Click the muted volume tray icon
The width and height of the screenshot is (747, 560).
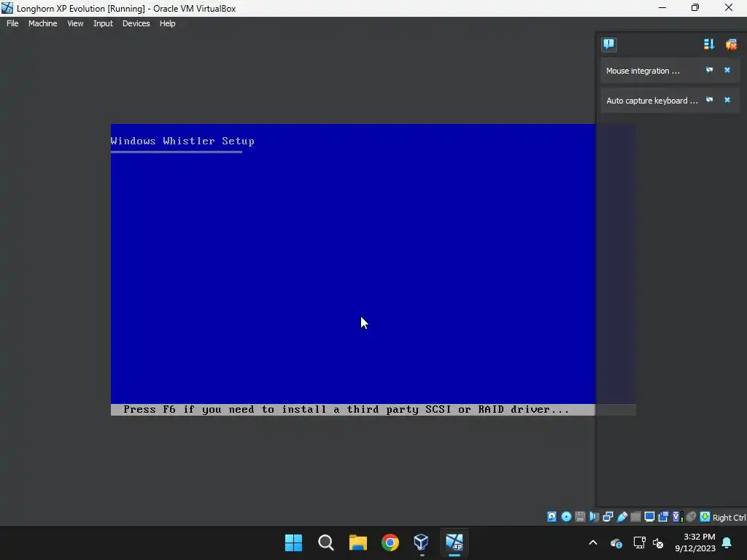click(x=659, y=542)
